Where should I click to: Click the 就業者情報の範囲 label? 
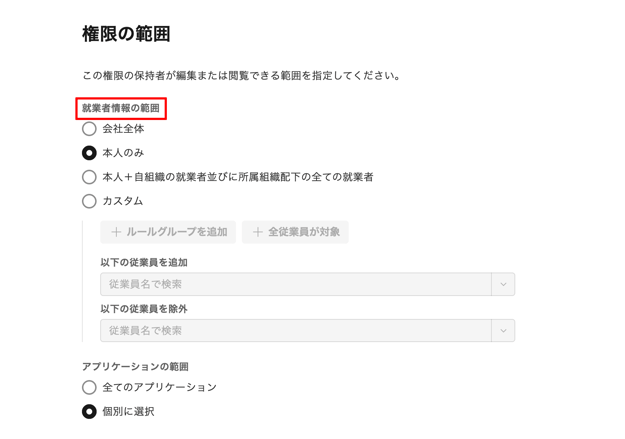pyautogui.click(x=121, y=108)
